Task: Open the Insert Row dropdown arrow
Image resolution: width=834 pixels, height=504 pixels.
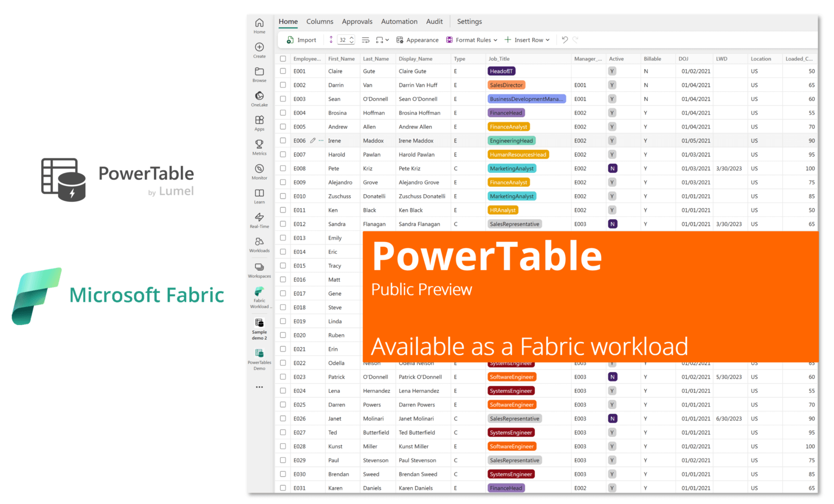Action: (x=548, y=40)
